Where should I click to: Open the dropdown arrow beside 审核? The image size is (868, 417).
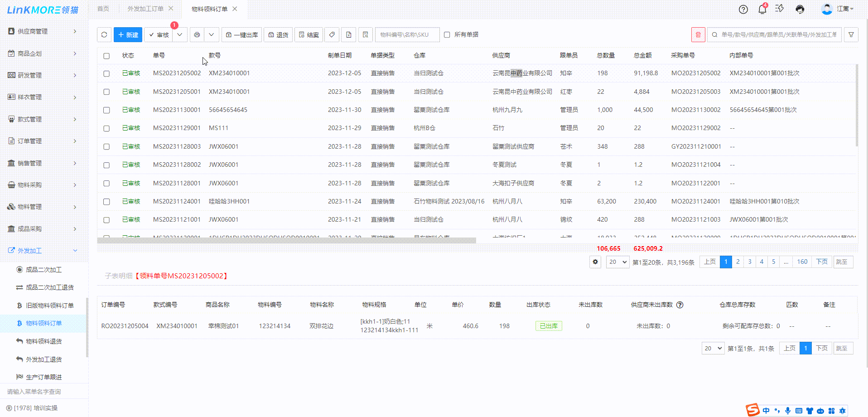click(x=180, y=35)
